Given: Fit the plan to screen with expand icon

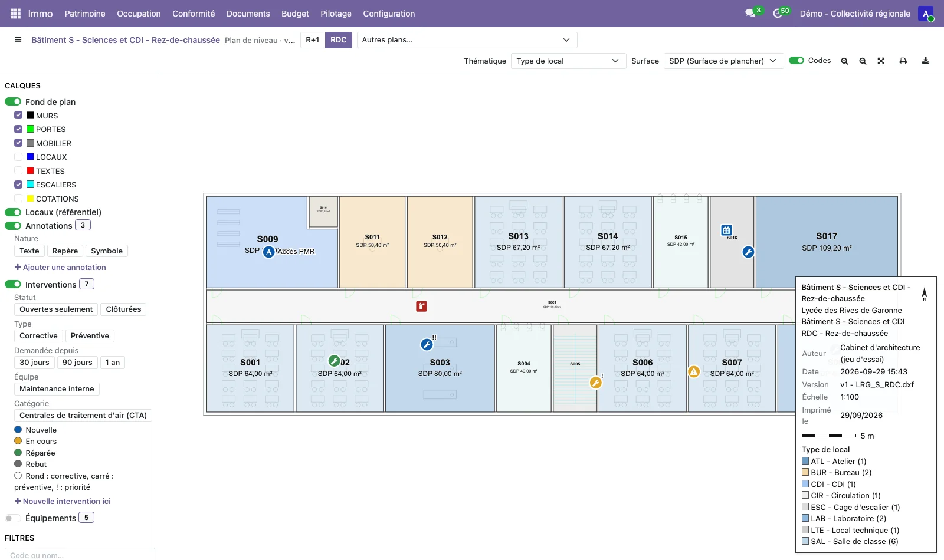Looking at the screenshot, I should pos(881,61).
